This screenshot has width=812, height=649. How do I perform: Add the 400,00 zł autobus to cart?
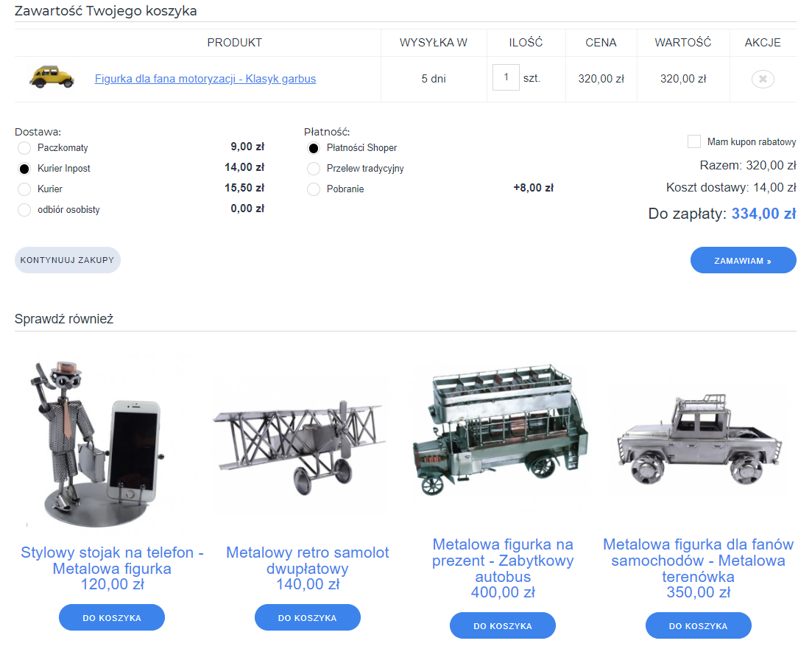(502, 625)
